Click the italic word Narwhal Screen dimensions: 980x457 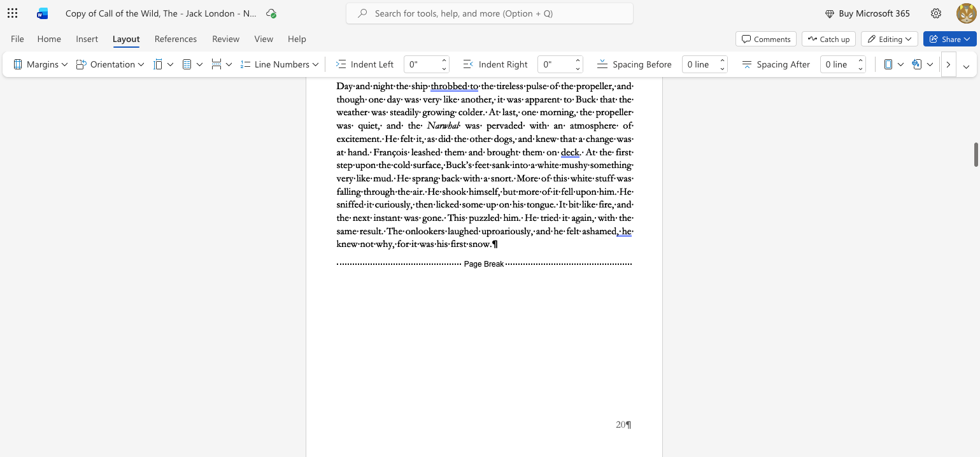point(443,125)
